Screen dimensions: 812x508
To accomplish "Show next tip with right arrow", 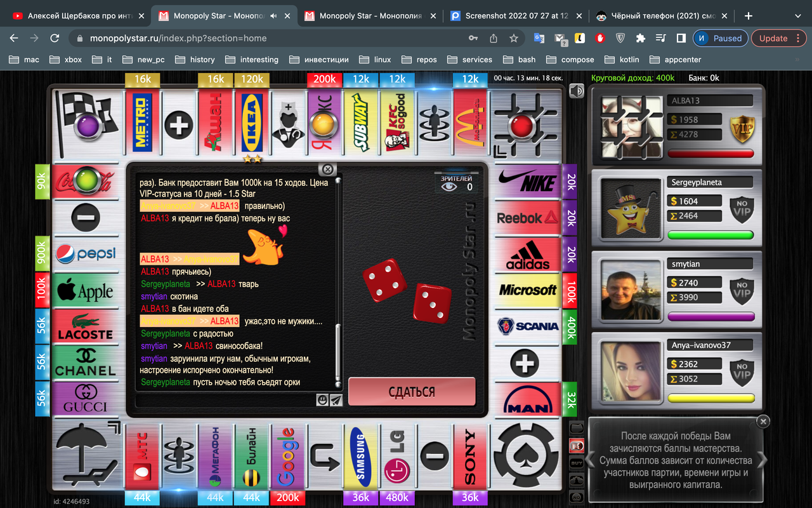I will point(762,460).
